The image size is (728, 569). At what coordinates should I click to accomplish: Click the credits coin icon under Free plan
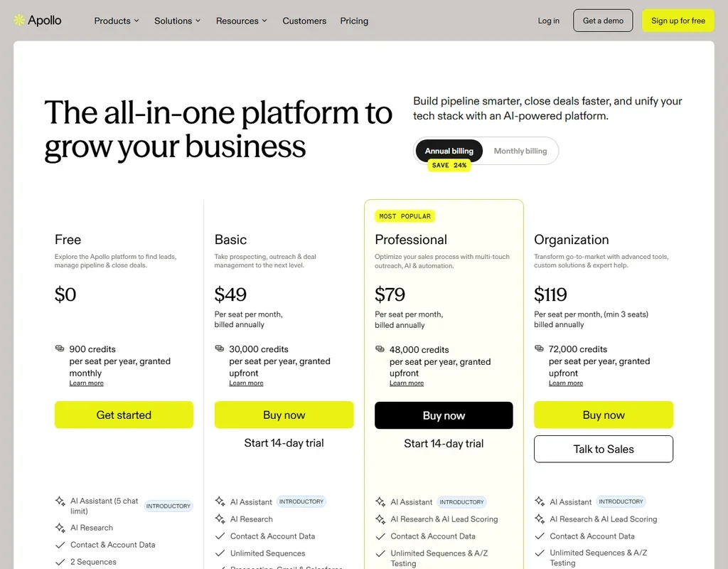coord(60,349)
